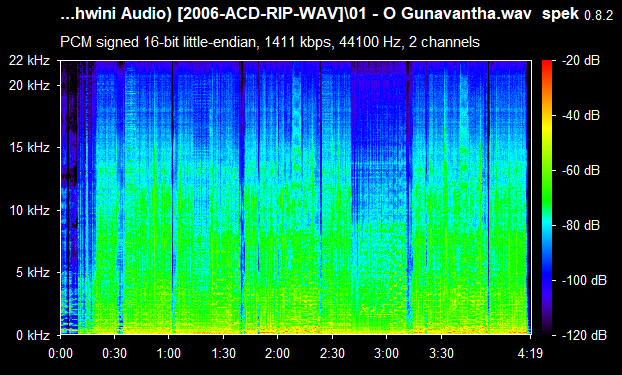Click the 1:00 time axis marker
This screenshot has height=375, width=622.
(169, 353)
